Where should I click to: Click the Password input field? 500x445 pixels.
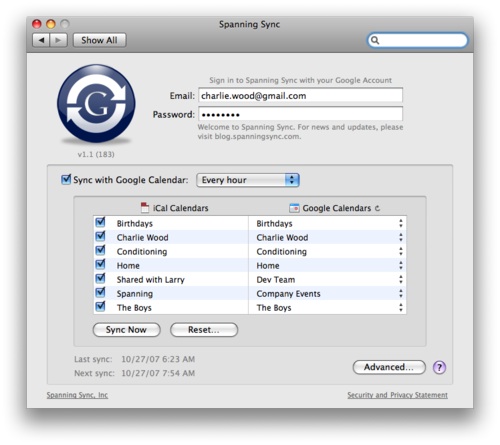click(300, 114)
